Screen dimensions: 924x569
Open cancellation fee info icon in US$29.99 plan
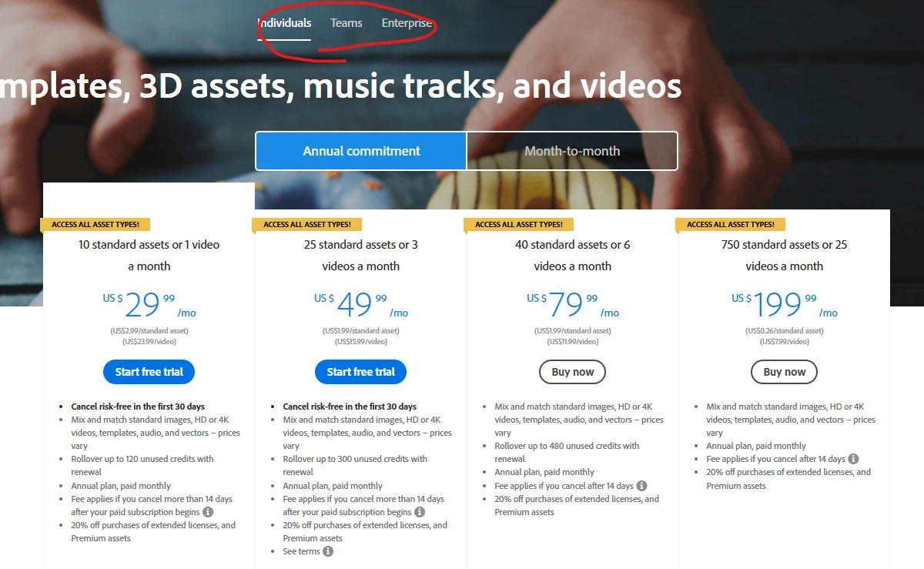[208, 512]
